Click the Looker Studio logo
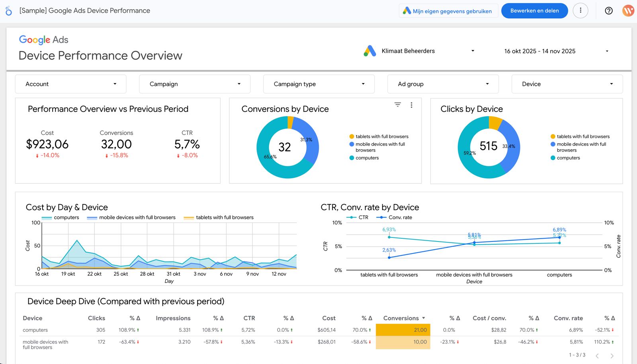Screen dimensions: 637x364 [x=9, y=10]
